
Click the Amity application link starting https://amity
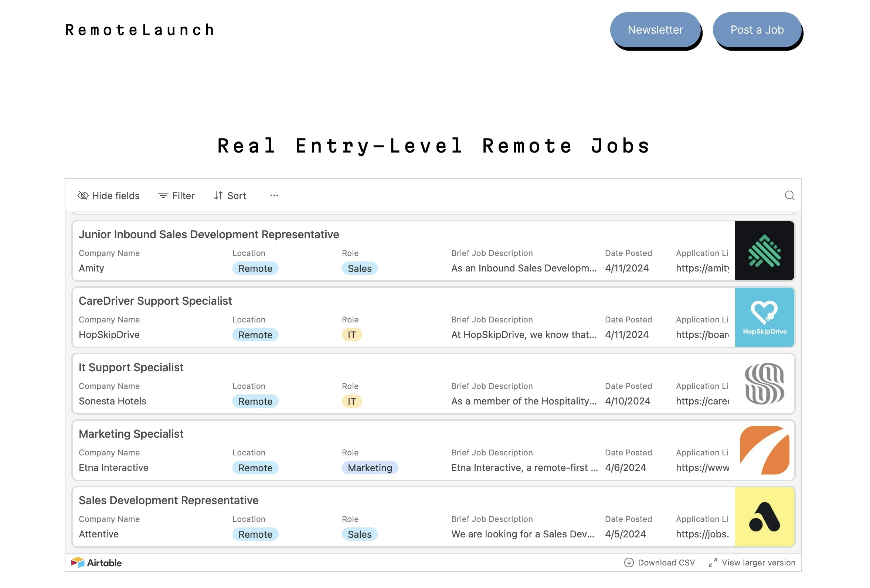pos(702,268)
